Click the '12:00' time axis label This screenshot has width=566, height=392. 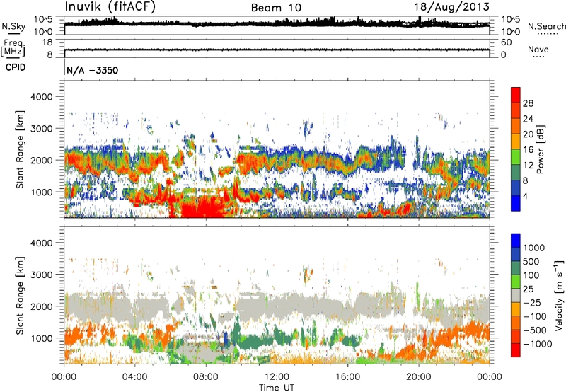(277, 377)
